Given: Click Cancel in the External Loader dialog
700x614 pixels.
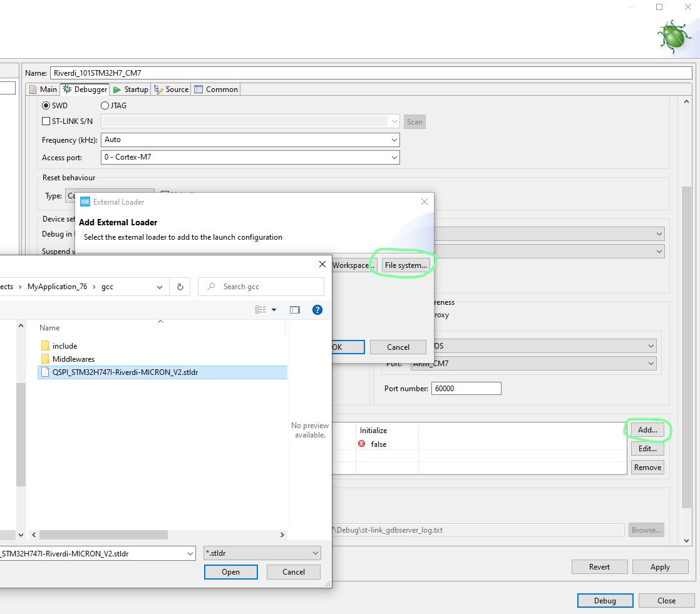Looking at the screenshot, I should (x=398, y=347).
